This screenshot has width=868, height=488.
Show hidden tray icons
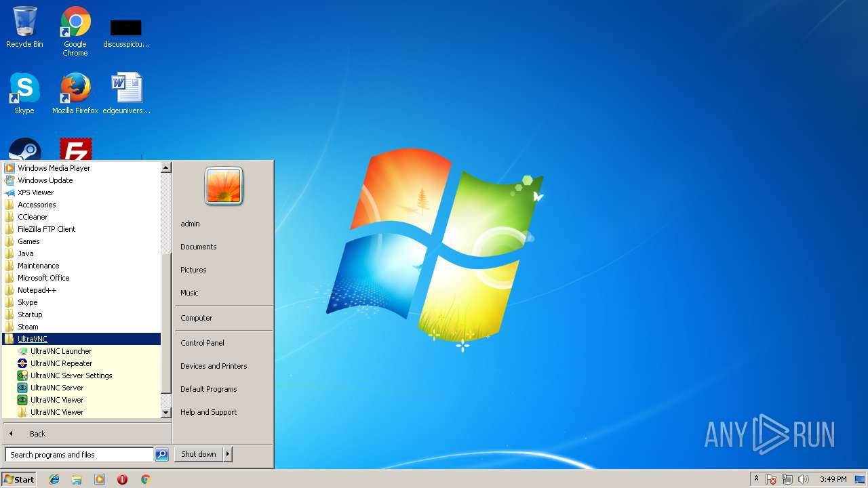point(756,479)
